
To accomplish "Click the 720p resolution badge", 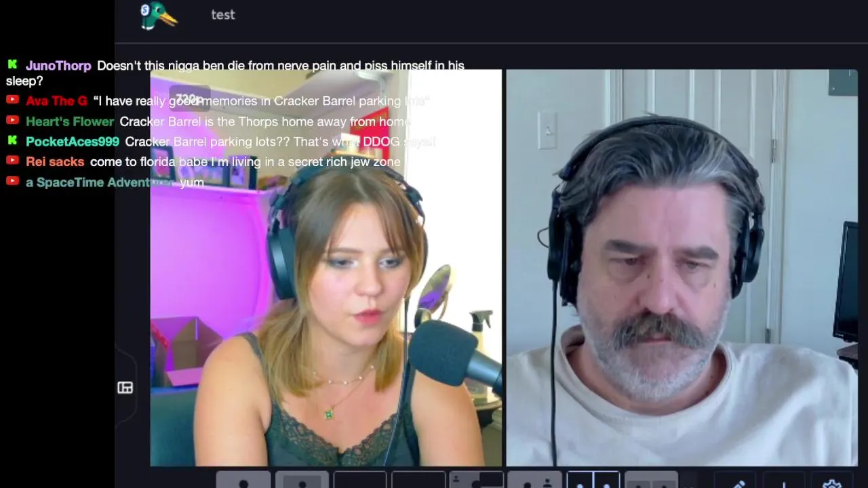I will click(189, 100).
